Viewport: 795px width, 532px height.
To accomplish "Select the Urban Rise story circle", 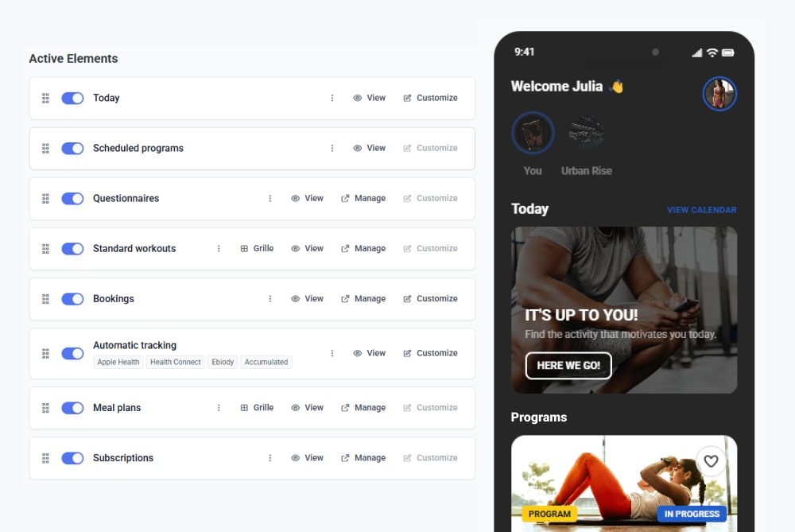I will pyautogui.click(x=587, y=134).
